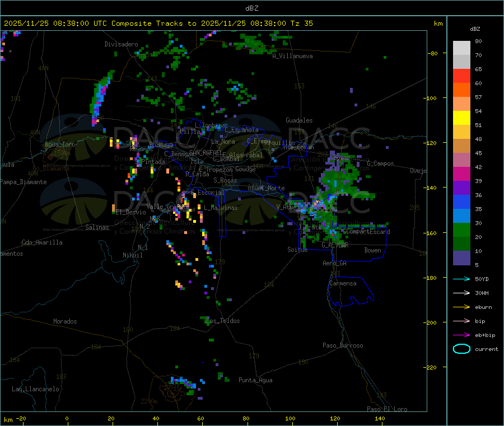Click the Nihuil map label
The height and width of the screenshot is (426, 504).
coord(133,255)
